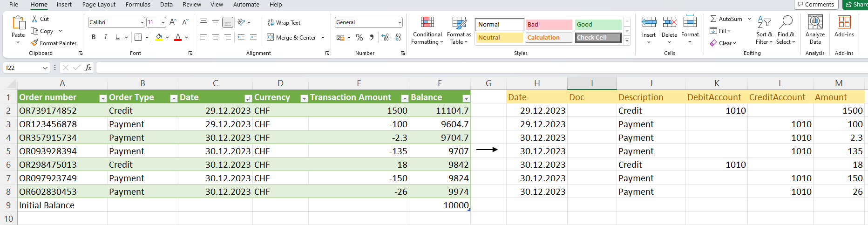Click the Name Box showing I22
Screen dimensions: 868x225
pos(22,68)
